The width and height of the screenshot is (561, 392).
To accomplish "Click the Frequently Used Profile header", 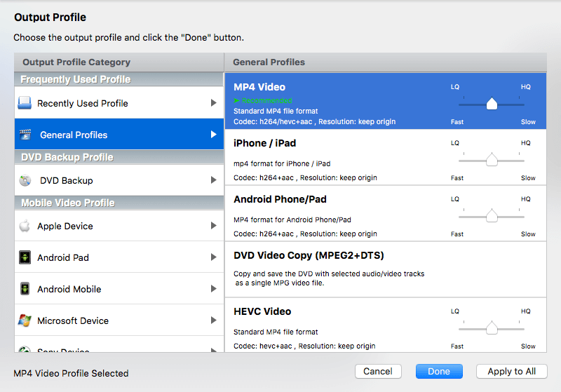I will (x=119, y=79).
